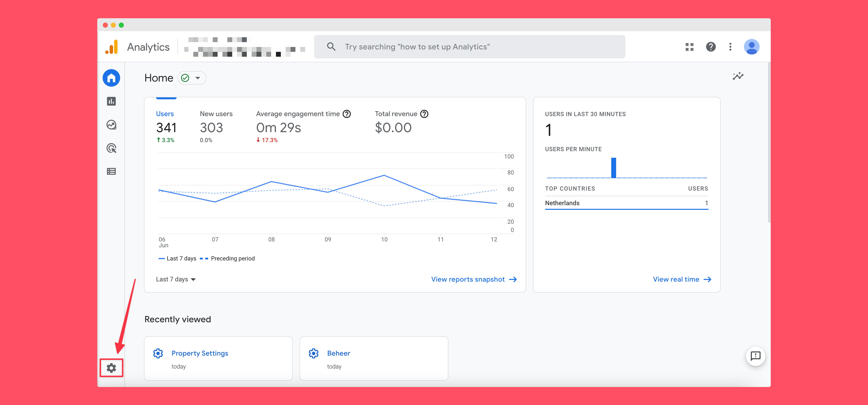The height and width of the screenshot is (405, 868).
Task: Click the Recently viewed heading
Action: click(x=177, y=319)
